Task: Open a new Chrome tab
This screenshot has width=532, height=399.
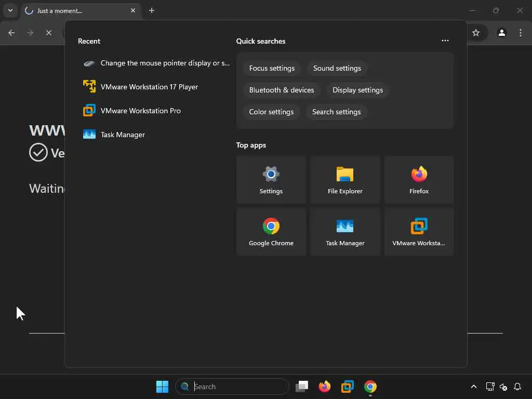Action: pyautogui.click(x=152, y=10)
